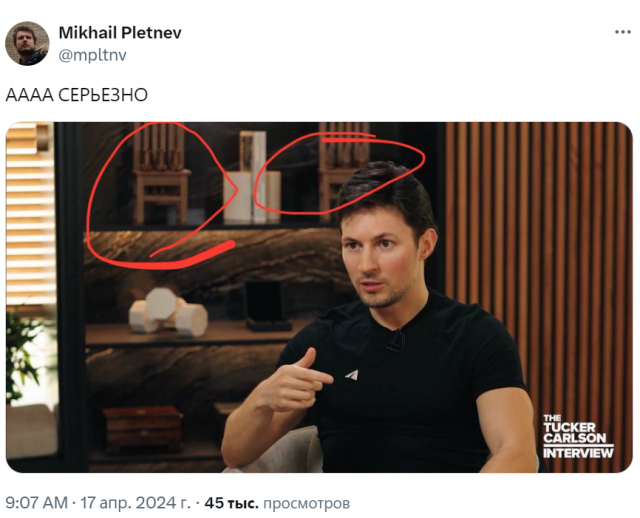The width and height of the screenshot is (640, 518).
Task: Click the white arrow logo on the t-shirt
Action: (x=352, y=374)
